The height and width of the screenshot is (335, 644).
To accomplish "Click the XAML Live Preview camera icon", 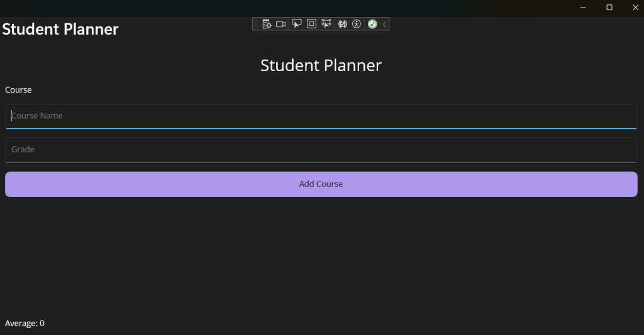I will pyautogui.click(x=281, y=25).
